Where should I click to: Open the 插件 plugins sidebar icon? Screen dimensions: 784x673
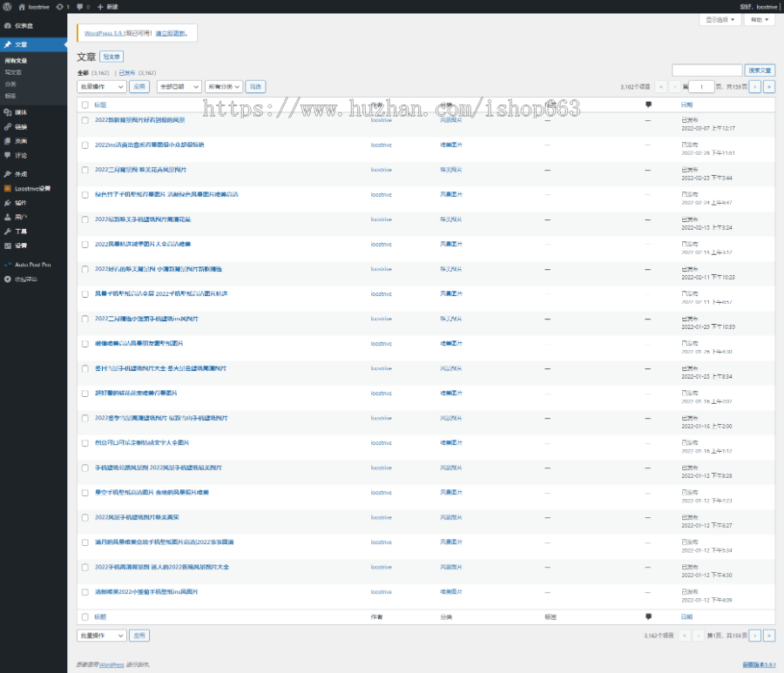pyautogui.click(x=8, y=203)
